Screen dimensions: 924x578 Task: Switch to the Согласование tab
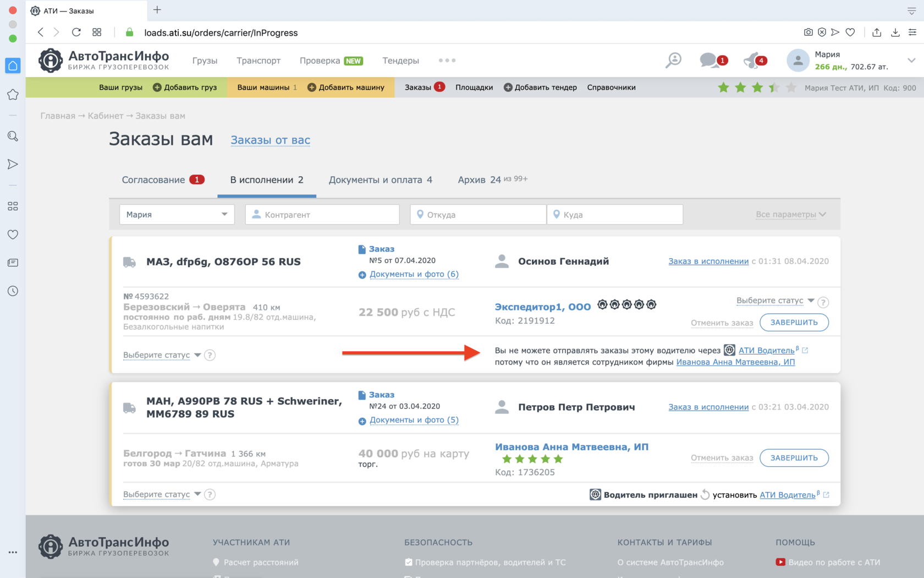(163, 179)
